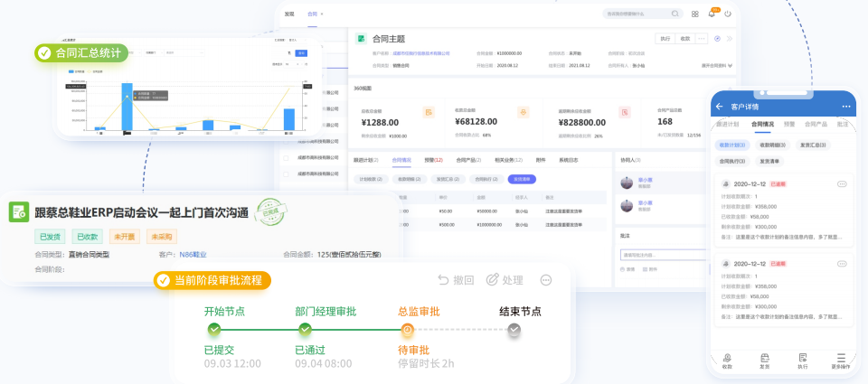Click the orange icon on the ¥68128.00 card
Image resolution: width=868 pixels, height=384 pixels.
click(x=524, y=112)
